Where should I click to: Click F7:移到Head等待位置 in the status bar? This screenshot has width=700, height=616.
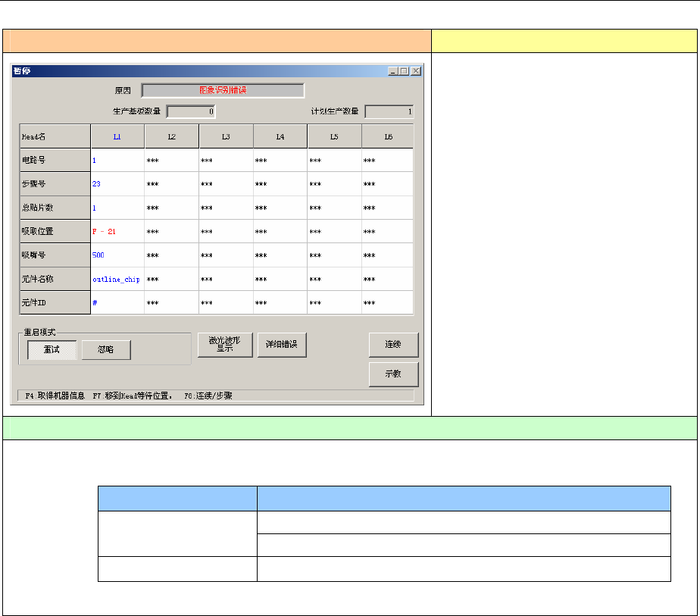133,396
